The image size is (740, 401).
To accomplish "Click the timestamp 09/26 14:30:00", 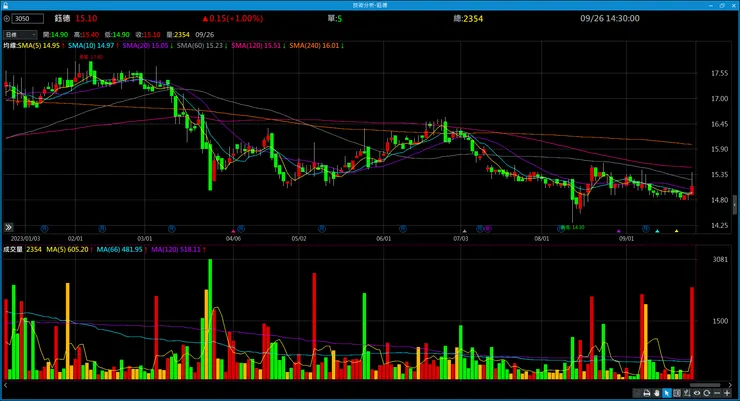I will click(610, 18).
